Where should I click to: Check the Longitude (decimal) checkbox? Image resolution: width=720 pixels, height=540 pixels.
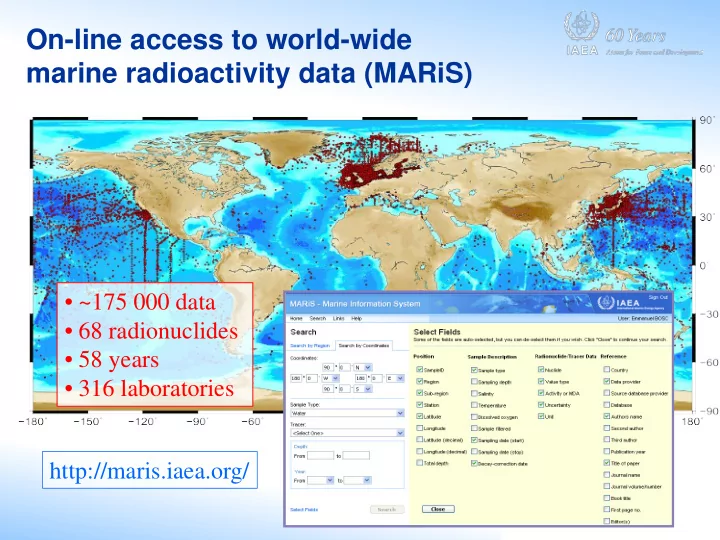tap(419, 451)
